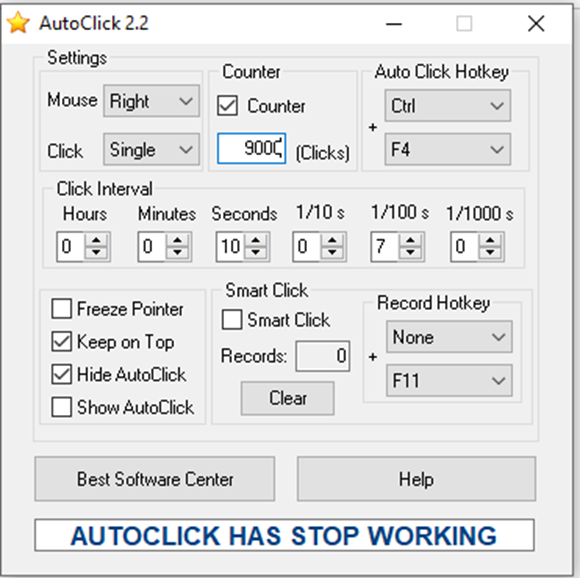Click the AutoClick star icon in title bar
Image resolution: width=580 pixels, height=578 pixels.
18,23
